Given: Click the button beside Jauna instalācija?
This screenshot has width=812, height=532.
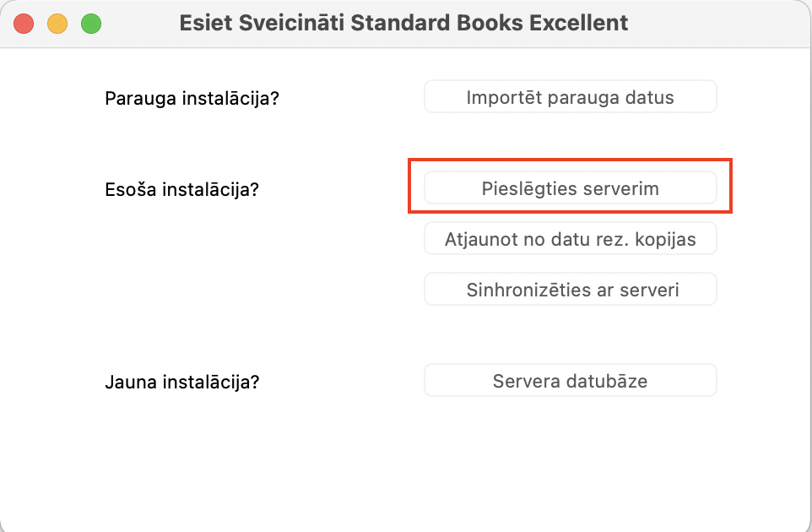Looking at the screenshot, I should (570, 381).
